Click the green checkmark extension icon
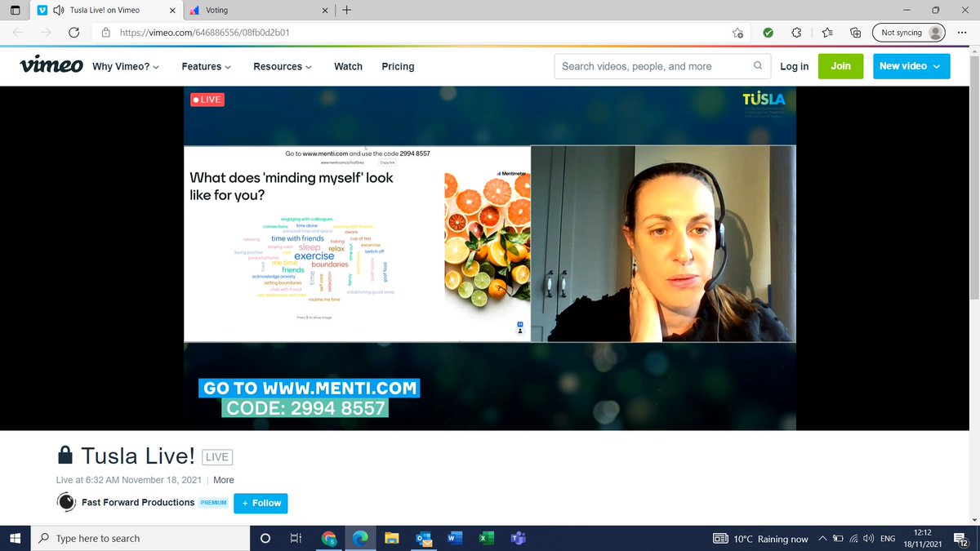980x551 pixels. click(768, 33)
